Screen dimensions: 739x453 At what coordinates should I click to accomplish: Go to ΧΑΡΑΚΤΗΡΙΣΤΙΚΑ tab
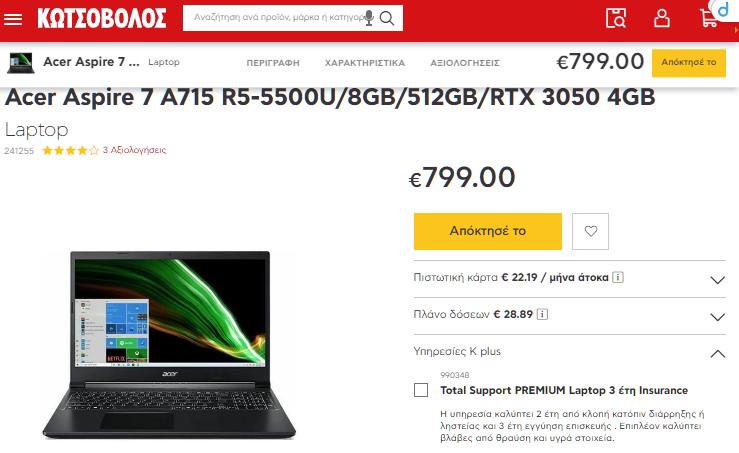[365, 63]
